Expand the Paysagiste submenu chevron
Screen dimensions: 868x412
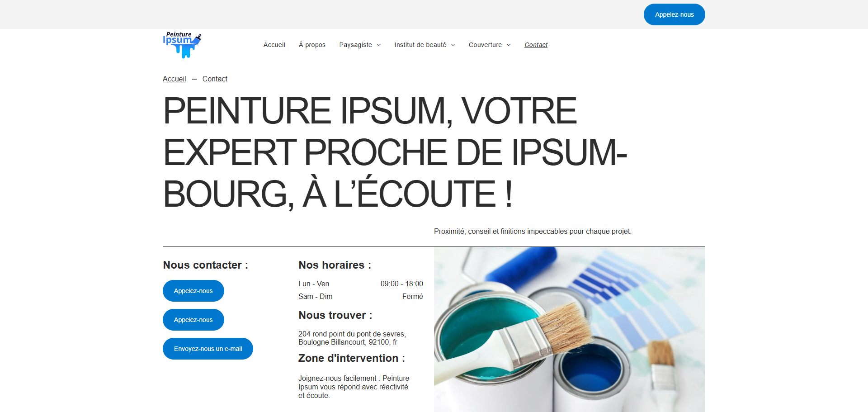(x=379, y=45)
